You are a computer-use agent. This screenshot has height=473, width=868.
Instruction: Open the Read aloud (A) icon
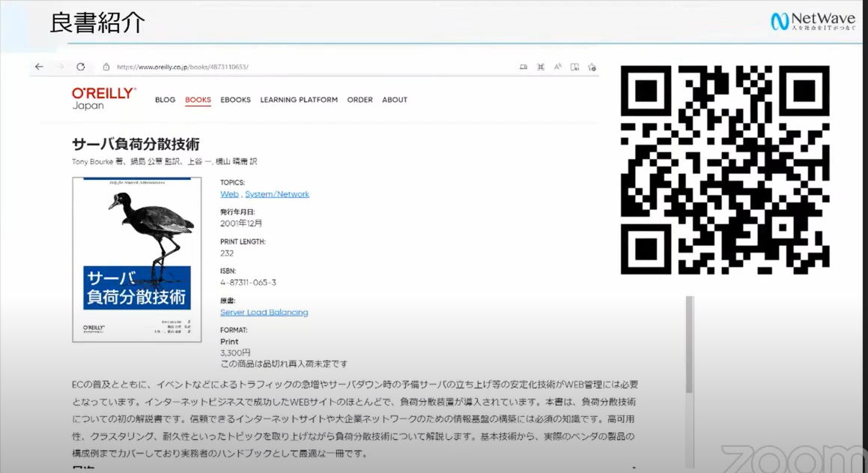[557, 67]
